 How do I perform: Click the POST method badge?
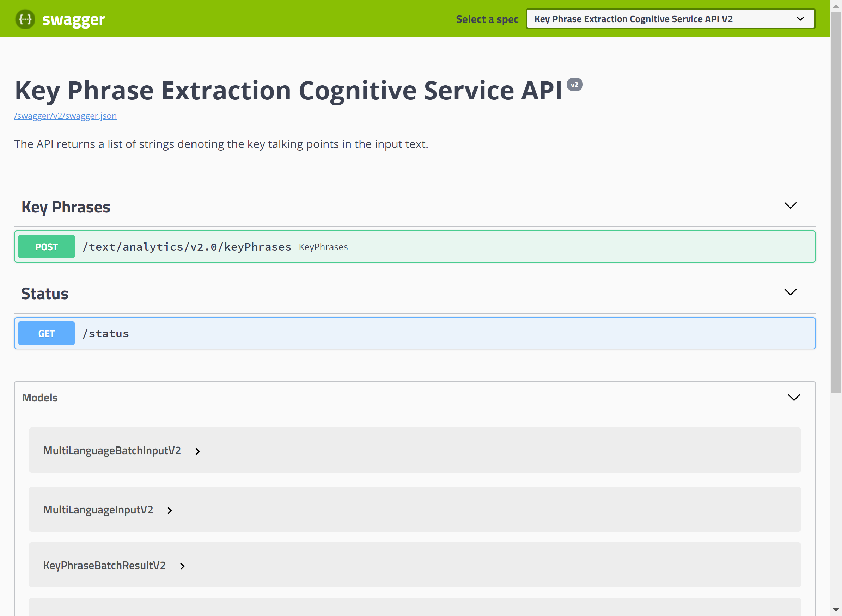46,247
